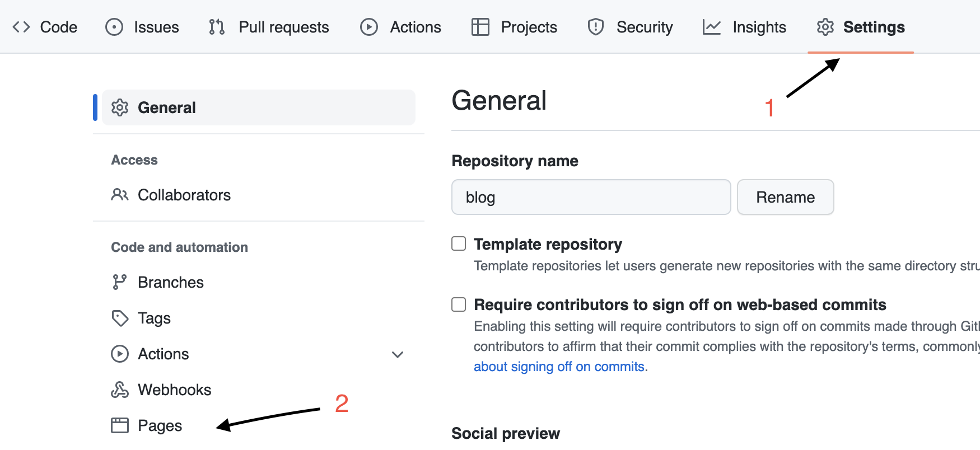
Task: Open Webhooks settings
Action: coord(175,390)
